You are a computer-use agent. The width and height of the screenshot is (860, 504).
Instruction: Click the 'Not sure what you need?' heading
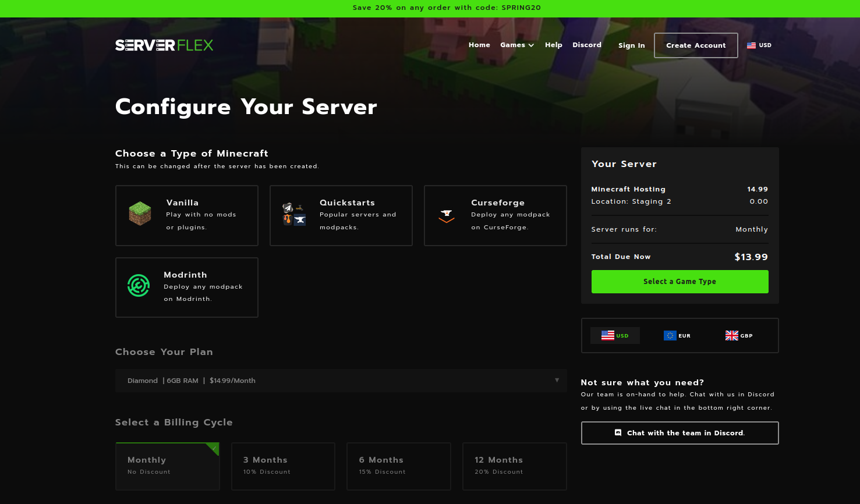(x=642, y=382)
